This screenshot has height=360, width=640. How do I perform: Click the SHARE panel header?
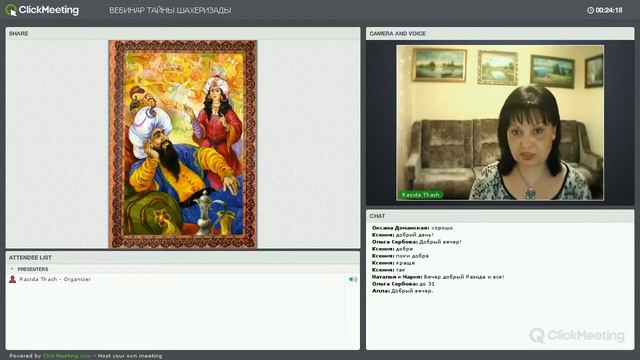point(183,33)
